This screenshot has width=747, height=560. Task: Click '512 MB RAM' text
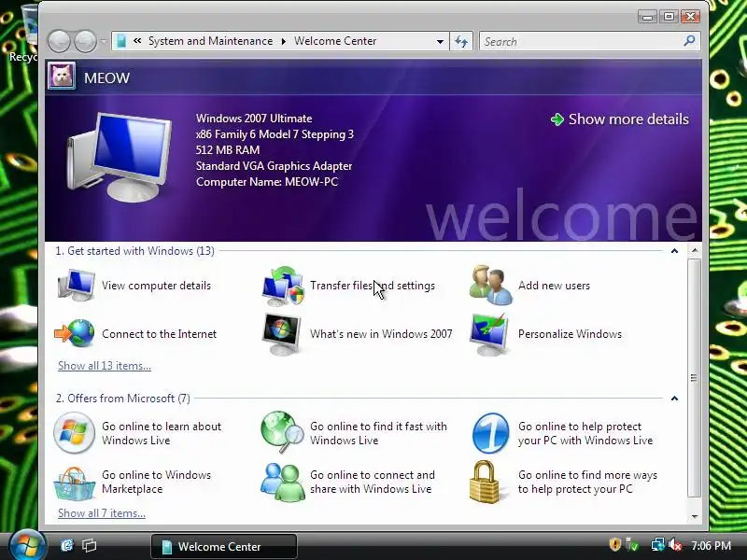tap(228, 150)
